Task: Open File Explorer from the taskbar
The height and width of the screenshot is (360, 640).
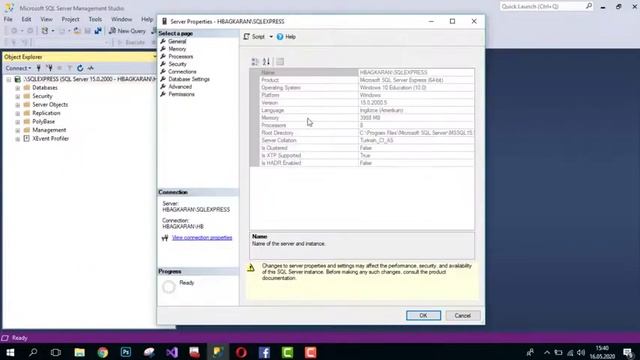Action: pyautogui.click(x=80, y=352)
